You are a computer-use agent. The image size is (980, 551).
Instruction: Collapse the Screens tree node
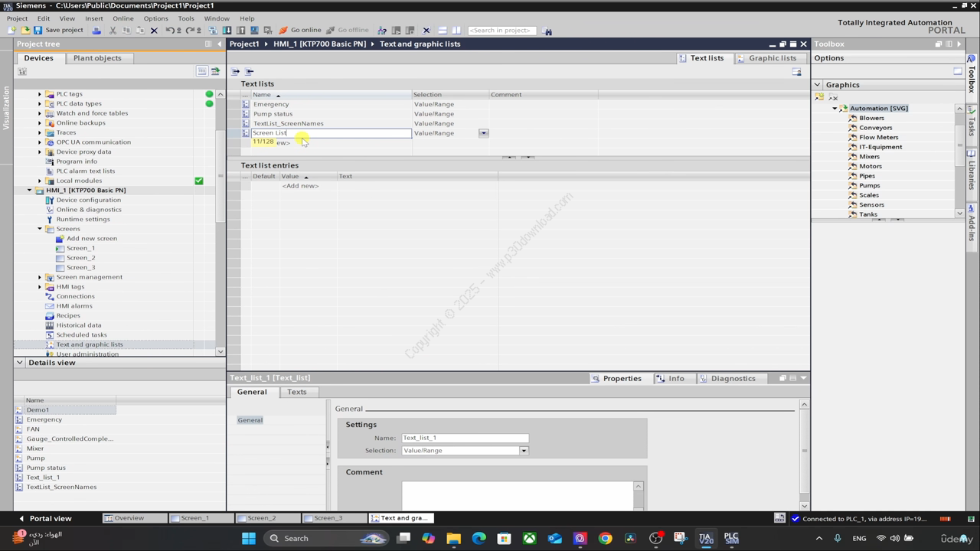click(40, 229)
